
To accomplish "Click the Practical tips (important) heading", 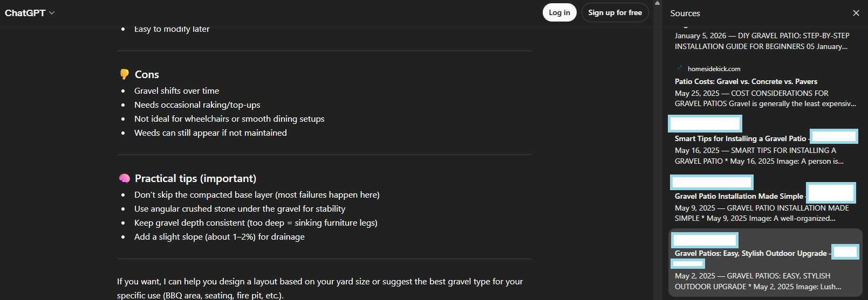I will click(195, 178).
